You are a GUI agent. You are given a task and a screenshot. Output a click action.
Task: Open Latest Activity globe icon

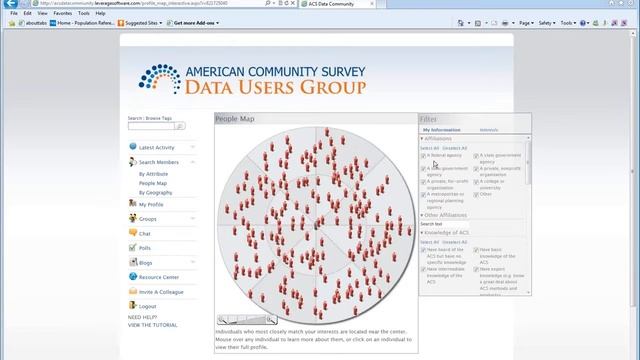133,147
